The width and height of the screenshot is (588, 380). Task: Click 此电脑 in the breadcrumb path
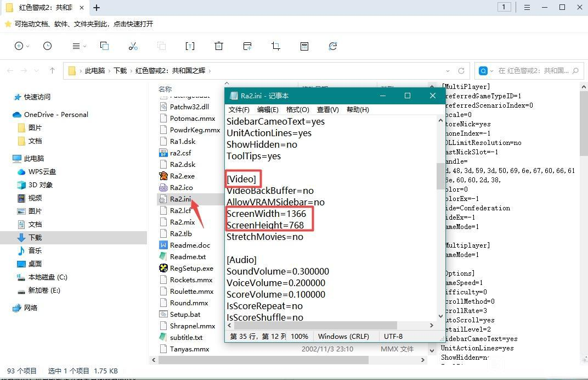(94, 71)
